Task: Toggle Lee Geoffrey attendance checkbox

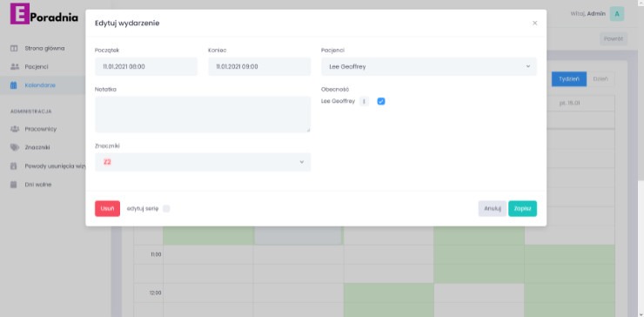Action: [x=380, y=101]
